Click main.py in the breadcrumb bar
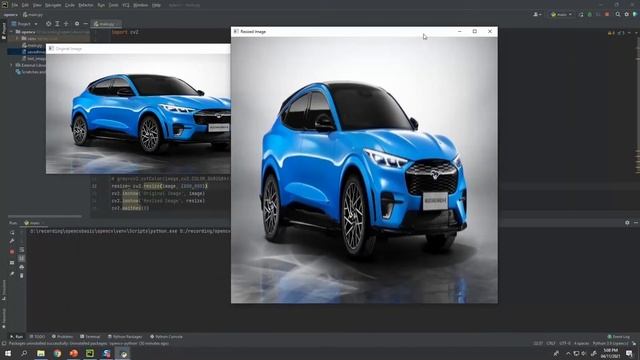Image resolution: width=640 pixels, height=360 pixels. (x=33, y=15)
